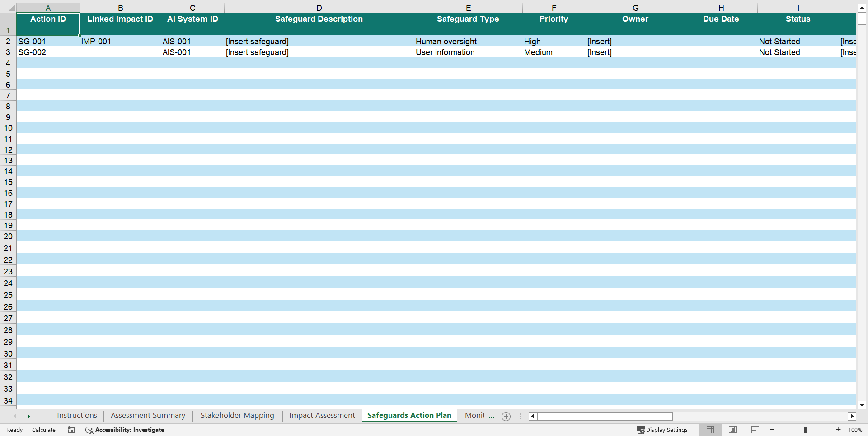Select the Priority header cell
The width and height of the screenshot is (868, 436).
pyautogui.click(x=554, y=24)
